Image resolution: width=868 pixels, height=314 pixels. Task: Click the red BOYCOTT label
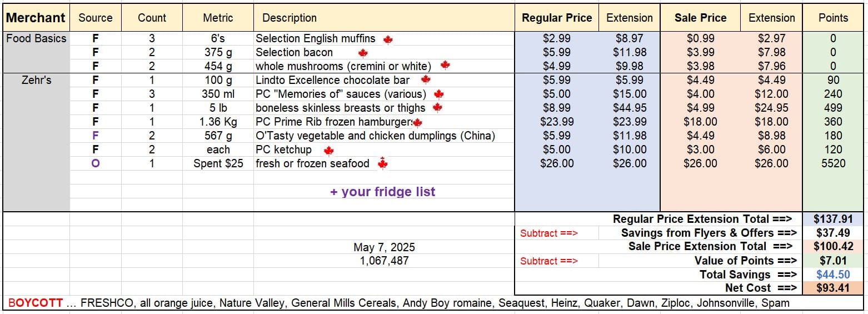(x=36, y=303)
